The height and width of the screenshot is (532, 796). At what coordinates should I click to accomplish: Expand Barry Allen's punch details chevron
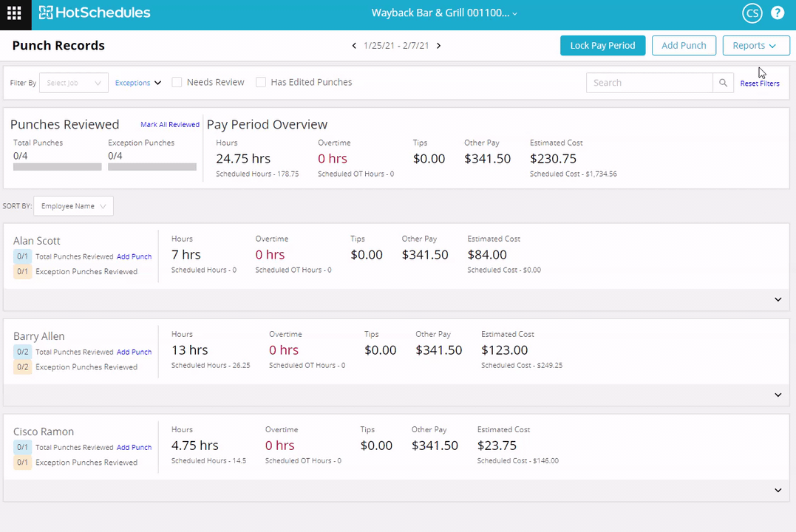pos(778,395)
